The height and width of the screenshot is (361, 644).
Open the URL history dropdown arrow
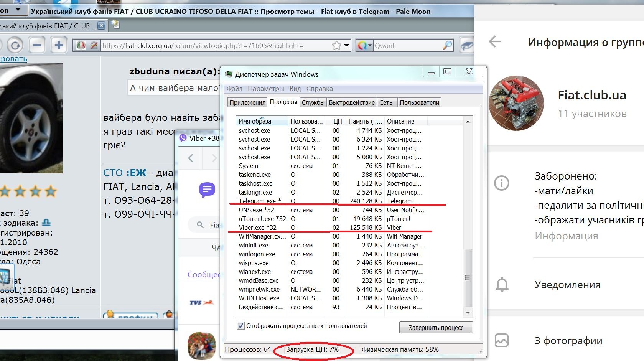pos(347,46)
